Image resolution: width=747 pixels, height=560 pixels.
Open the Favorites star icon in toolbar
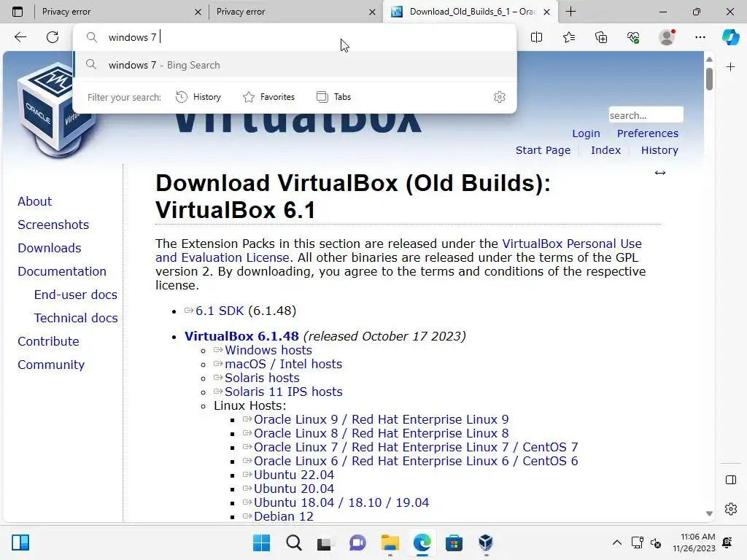569,37
